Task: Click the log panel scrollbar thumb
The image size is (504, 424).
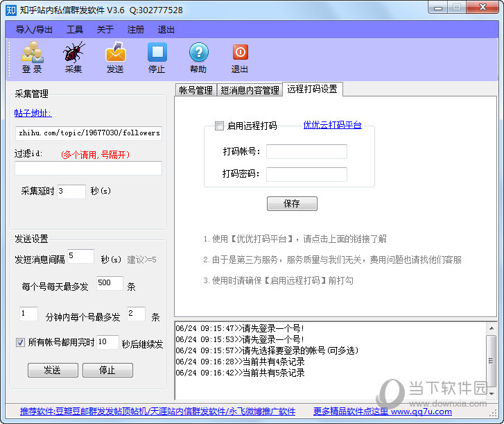Action: click(x=491, y=360)
